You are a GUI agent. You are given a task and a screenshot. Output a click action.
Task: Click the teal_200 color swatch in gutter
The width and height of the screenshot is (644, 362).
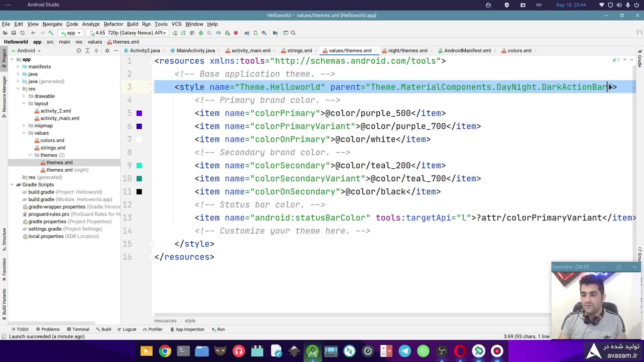click(139, 166)
